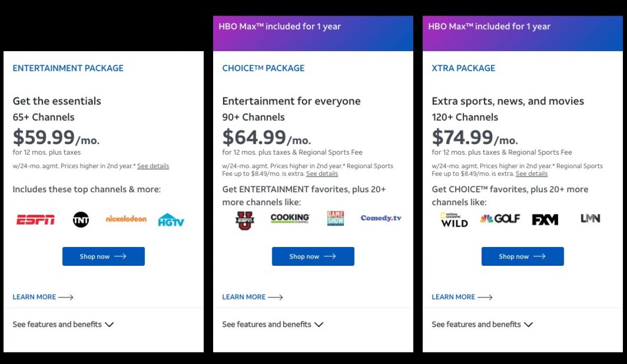
Task: Click the ESPN channel logo
Action: click(x=36, y=220)
